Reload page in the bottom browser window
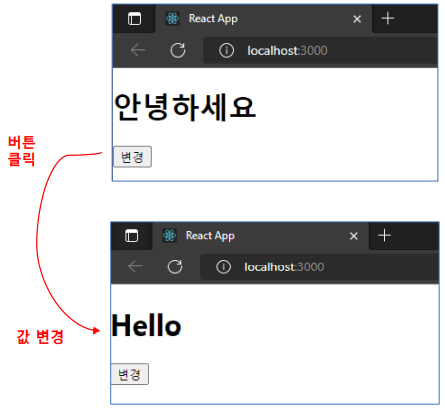Screen dimensions: 445x411 tap(175, 267)
